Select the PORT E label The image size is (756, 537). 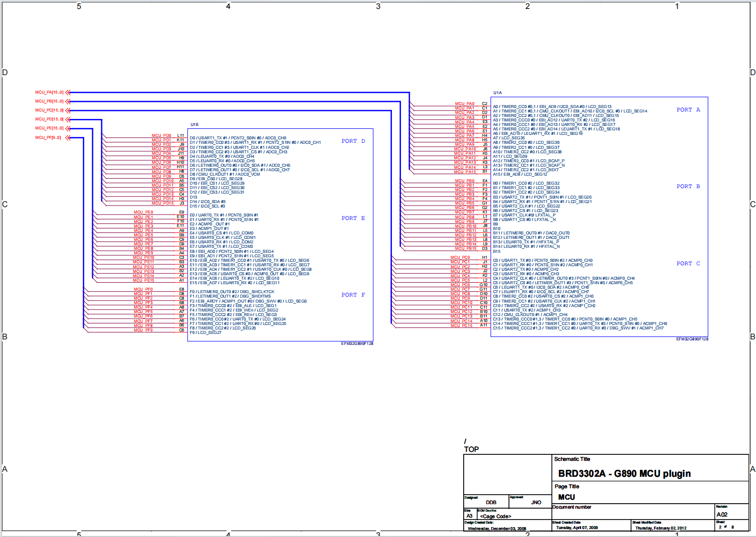coord(353,218)
